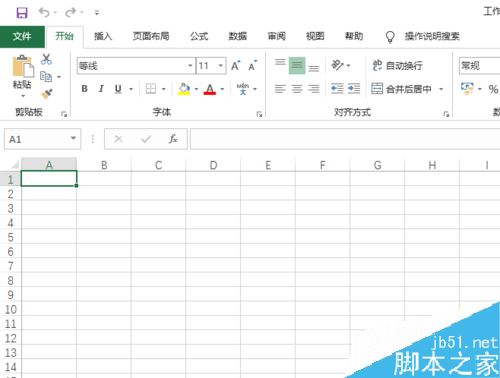The image size is (500, 378).
Task: Open the fill color dropdown arrow
Action: 196,89
